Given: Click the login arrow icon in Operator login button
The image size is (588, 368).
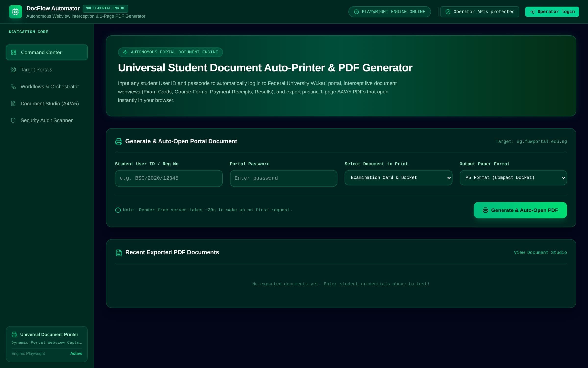Looking at the screenshot, I should (532, 12).
